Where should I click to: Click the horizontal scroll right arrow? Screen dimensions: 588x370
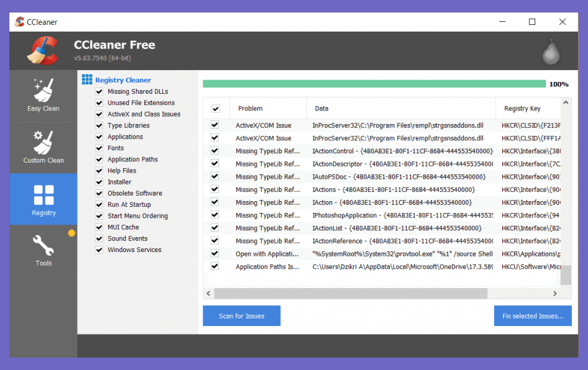point(555,293)
